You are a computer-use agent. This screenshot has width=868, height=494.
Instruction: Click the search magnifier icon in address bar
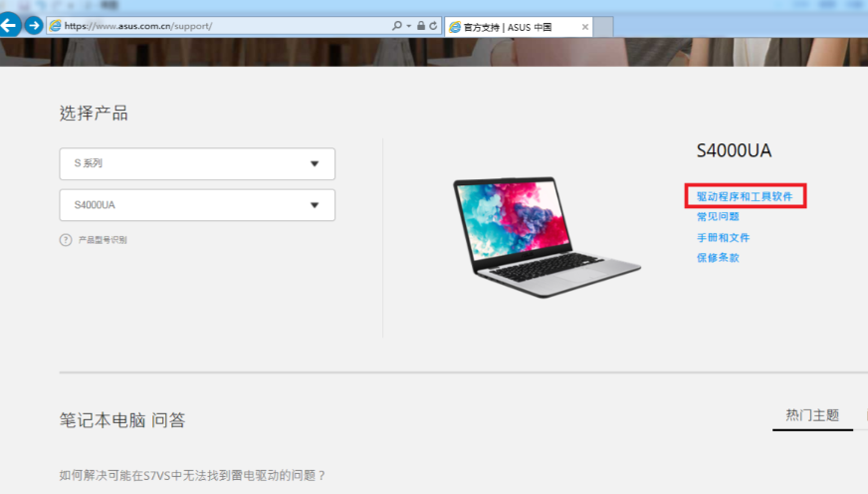pyautogui.click(x=397, y=26)
